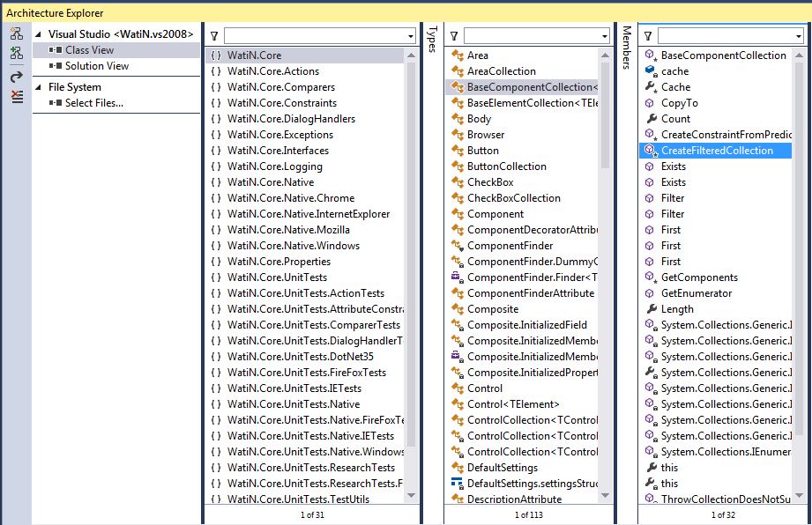Click the curved redo arrow icon
Image resolution: width=812 pixels, height=525 pixels.
pyautogui.click(x=17, y=77)
